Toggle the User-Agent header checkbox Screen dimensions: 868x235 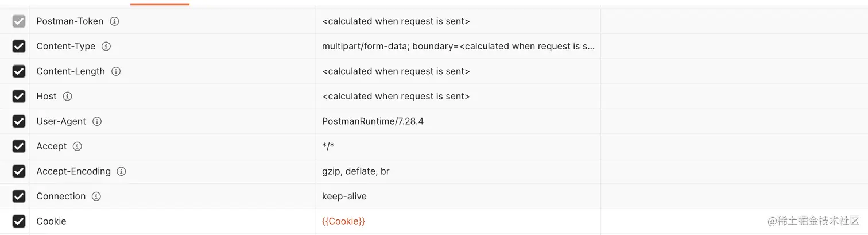click(x=19, y=121)
